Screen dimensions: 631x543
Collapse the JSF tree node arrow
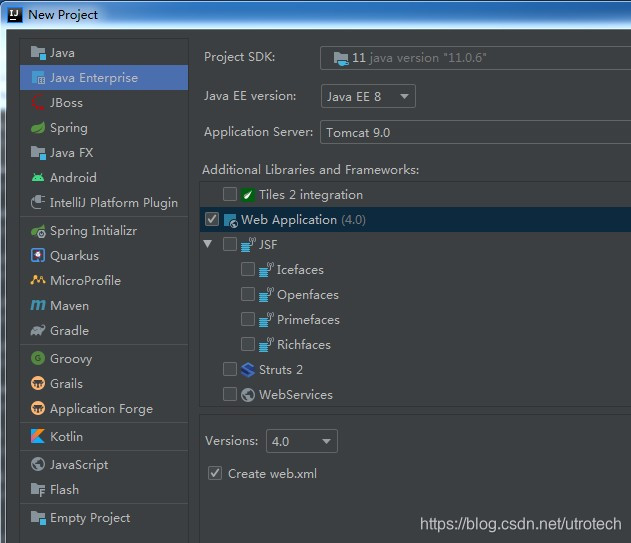pos(208,244)
